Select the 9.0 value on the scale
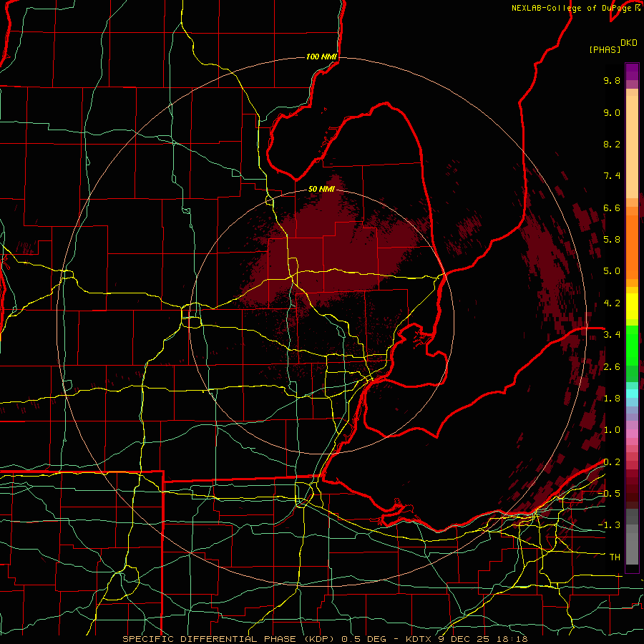This screenshot has width=644, height=644. [x=612, y=112]
